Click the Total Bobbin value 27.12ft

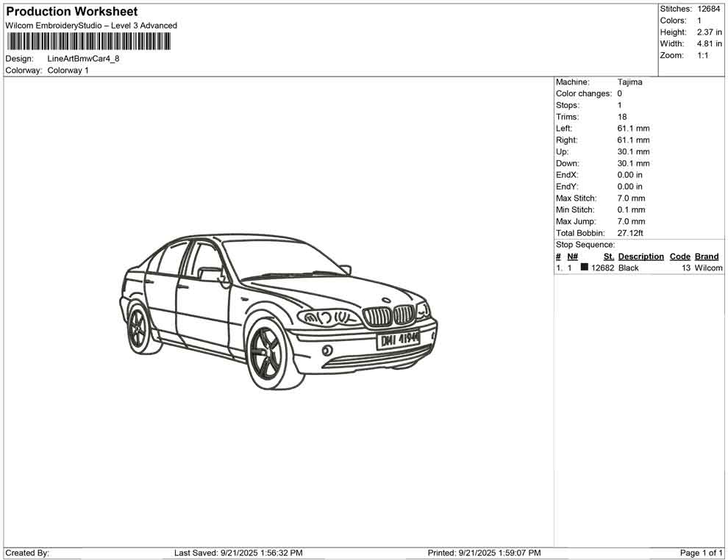tap(630, 233)
